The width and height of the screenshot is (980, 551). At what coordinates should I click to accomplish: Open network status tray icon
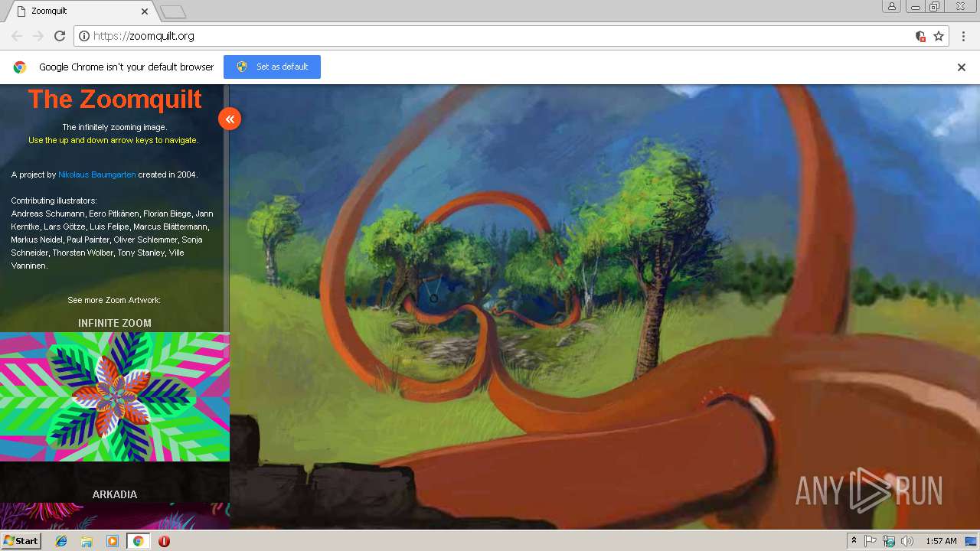tap(889, 541)
